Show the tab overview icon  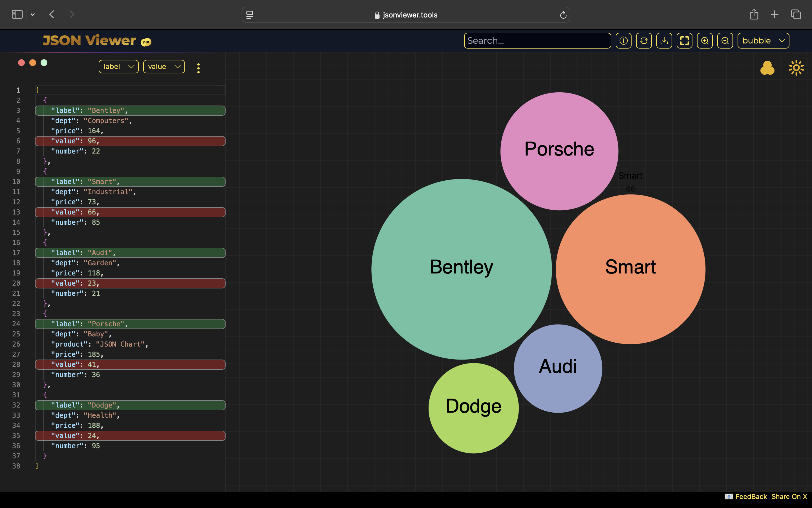[796, 14]
